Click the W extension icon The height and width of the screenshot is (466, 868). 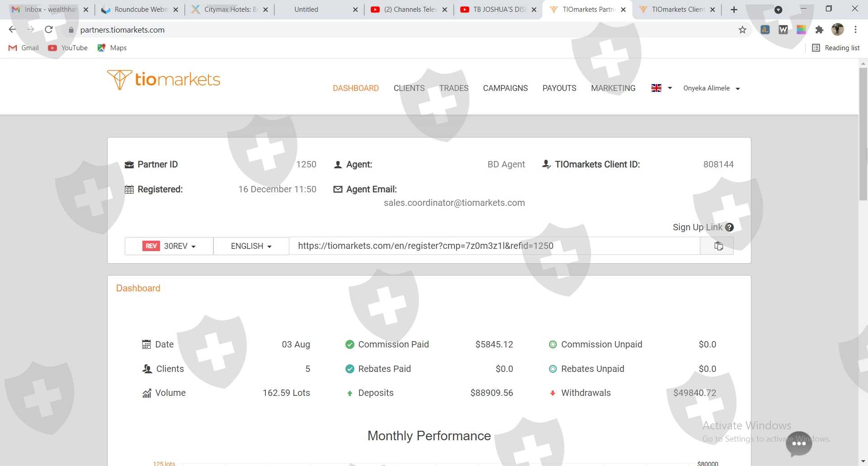[x=783, y=30]
